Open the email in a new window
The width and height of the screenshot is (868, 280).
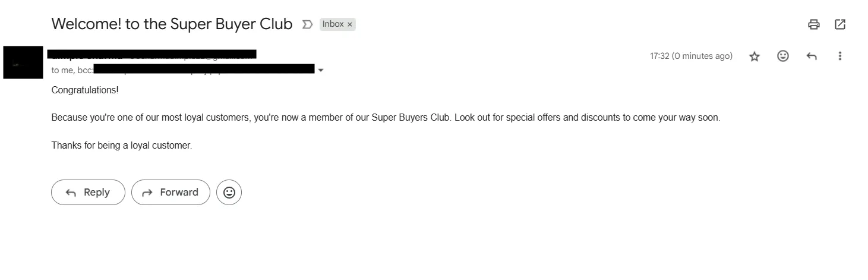840,24
